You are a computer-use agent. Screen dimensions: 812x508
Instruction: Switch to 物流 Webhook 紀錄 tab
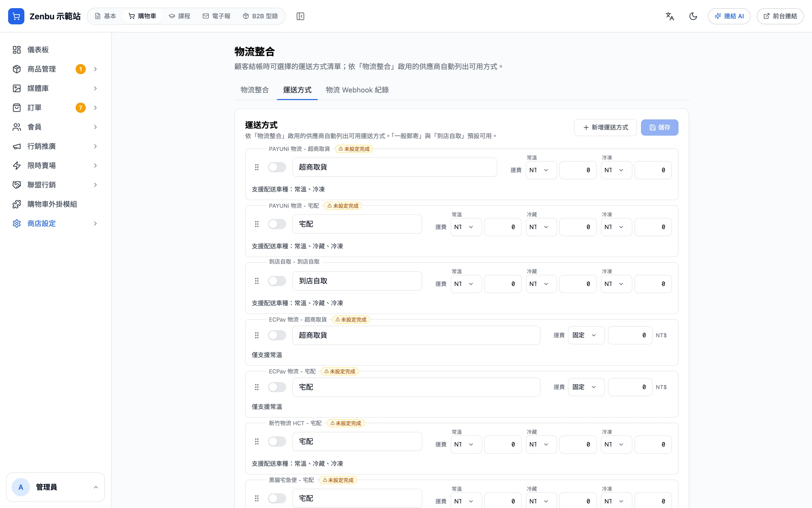(x=357, y=90)
